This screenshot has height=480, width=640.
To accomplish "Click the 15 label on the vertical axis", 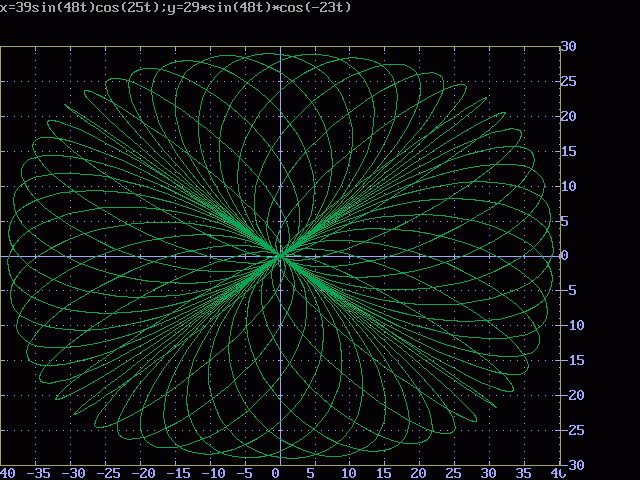I will 568,151.
